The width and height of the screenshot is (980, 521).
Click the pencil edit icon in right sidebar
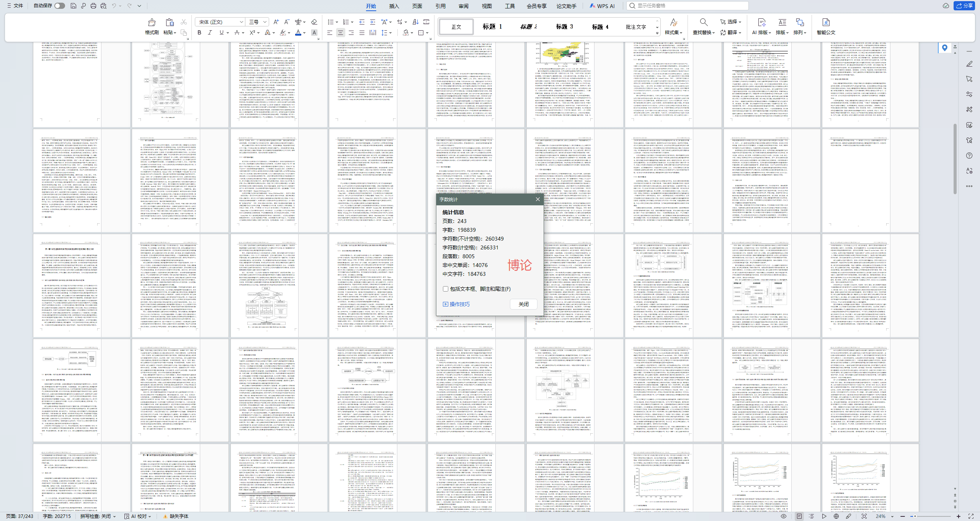[969, 64]
